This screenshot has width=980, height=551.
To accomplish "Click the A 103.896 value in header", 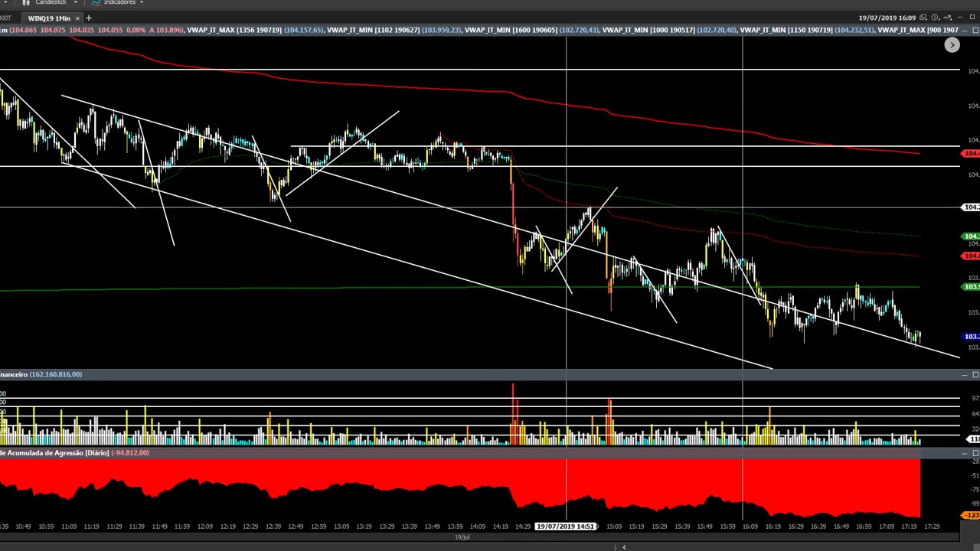I will point(166,30).
